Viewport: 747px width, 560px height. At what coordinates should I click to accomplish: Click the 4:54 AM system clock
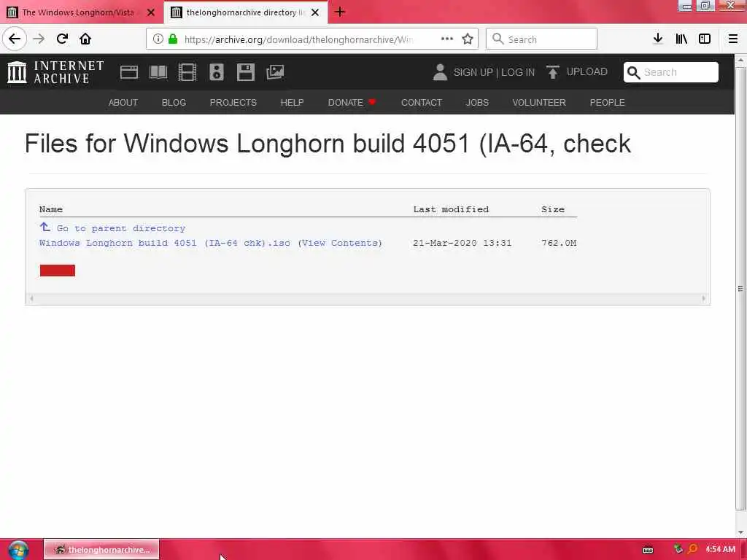click(x=720, y=550)
